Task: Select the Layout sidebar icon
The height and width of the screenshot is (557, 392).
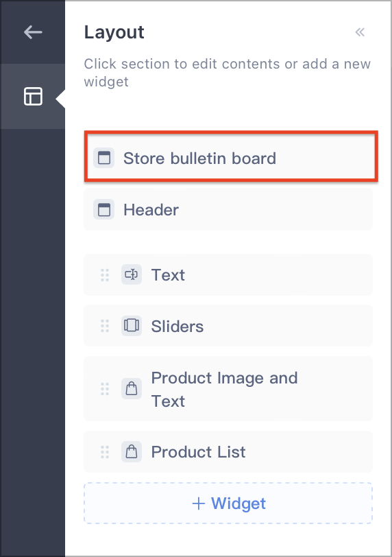Action: click(33, 96)
